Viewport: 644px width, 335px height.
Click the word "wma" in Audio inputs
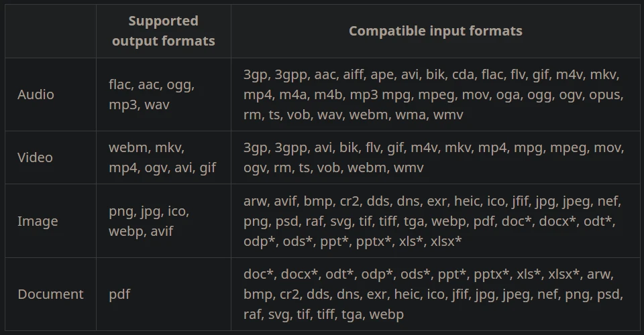click(x=409, y=115)
